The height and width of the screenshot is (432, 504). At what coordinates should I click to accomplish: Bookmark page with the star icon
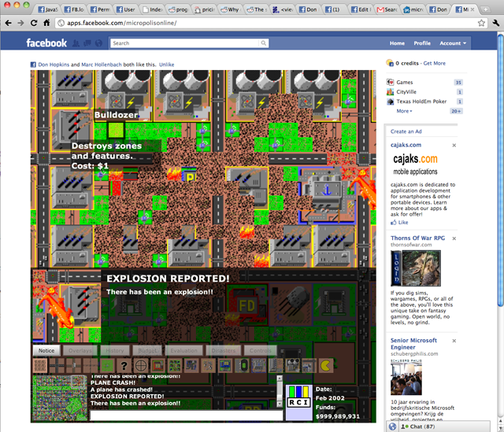[481, 23]
